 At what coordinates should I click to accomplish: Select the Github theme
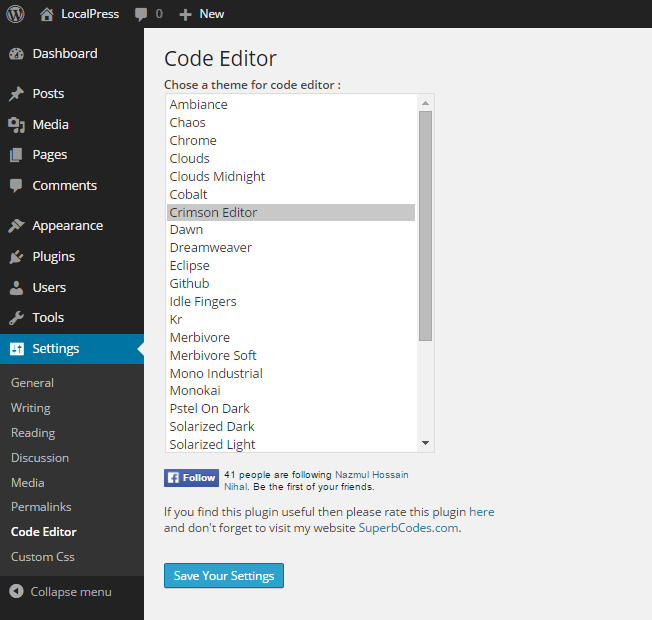click(x=291, y=284)
